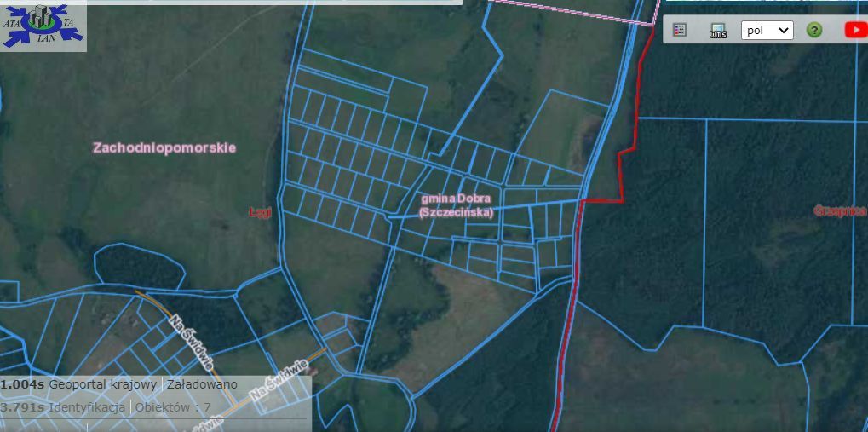
Task: Open the map legend icon
Action: coord(679,30)
